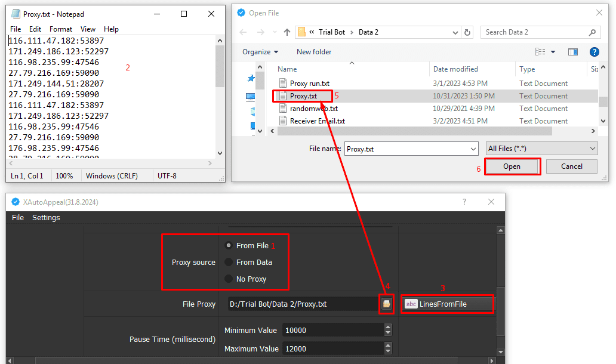Click the Windows (CRLF) status bar entry
The width and height of the screenshot is (616, 364).
112,176
